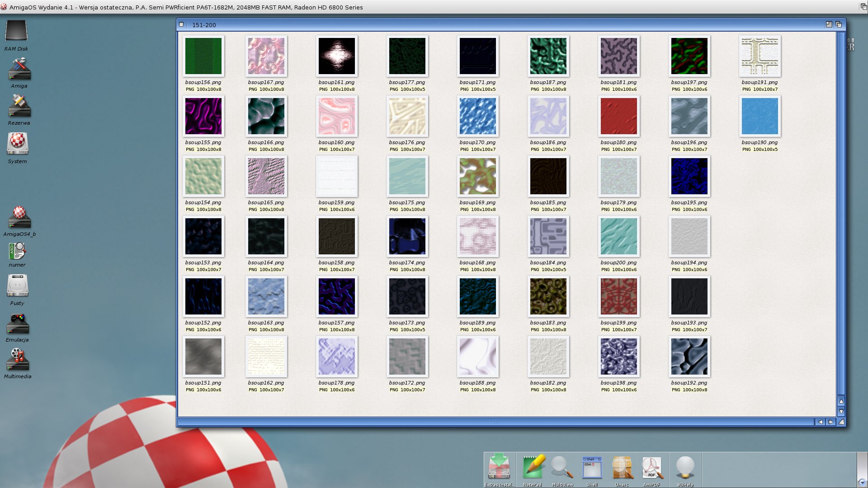The width and height of the screenshot is (868, 488).
Task: Select the bsoup197.png thumbnail
Action: 689,56
